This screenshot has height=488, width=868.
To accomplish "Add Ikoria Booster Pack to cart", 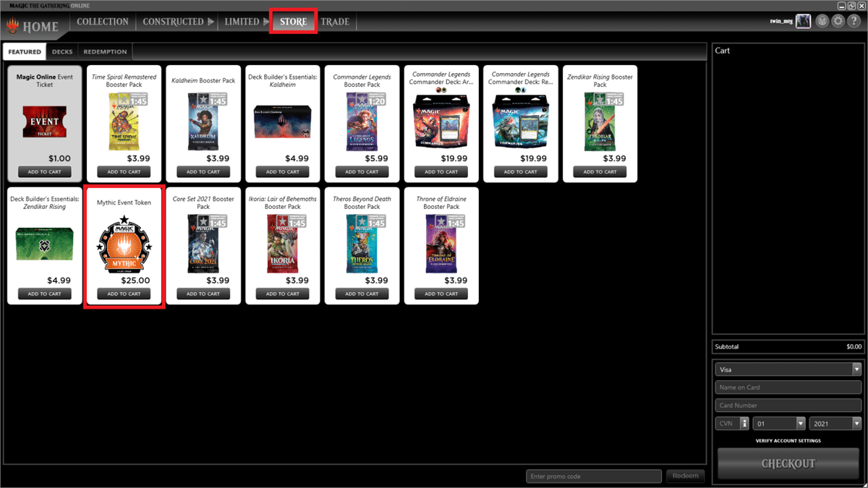I will pos(283,294).
